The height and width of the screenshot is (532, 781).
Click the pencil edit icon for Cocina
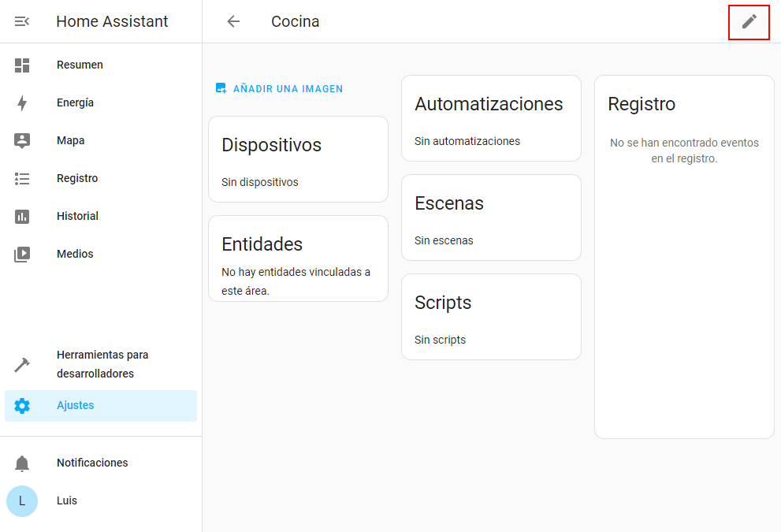tap(749, 21)
